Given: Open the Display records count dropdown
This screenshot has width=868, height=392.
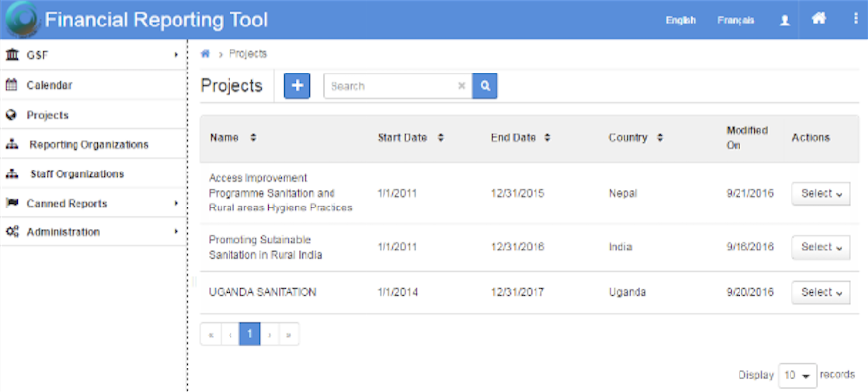Looking at the screenshot, I should click(796, 376).
